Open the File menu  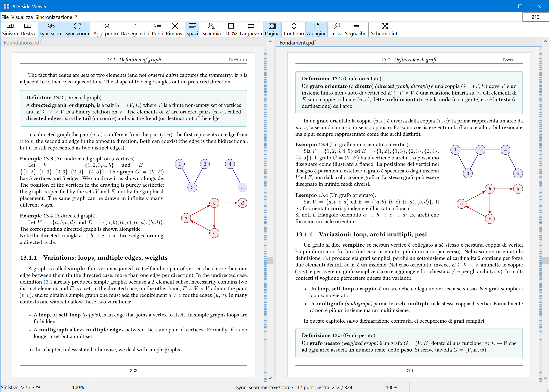point(5,17)
